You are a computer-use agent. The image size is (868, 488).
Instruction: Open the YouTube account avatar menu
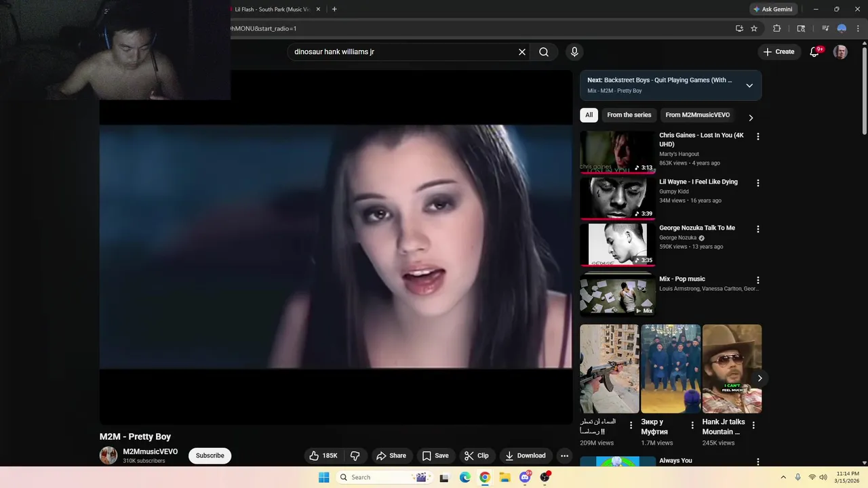[x=840, y=52]
